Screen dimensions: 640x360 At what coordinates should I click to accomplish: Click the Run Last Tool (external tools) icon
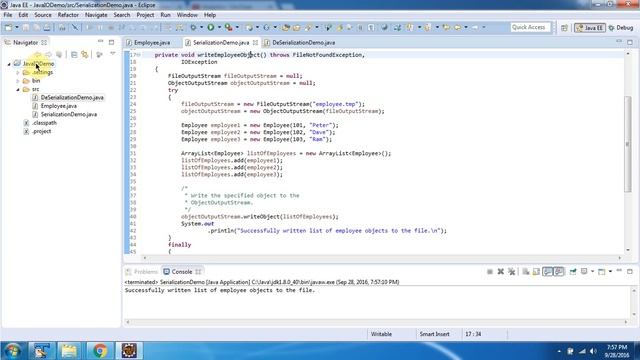tap(229, 27)
